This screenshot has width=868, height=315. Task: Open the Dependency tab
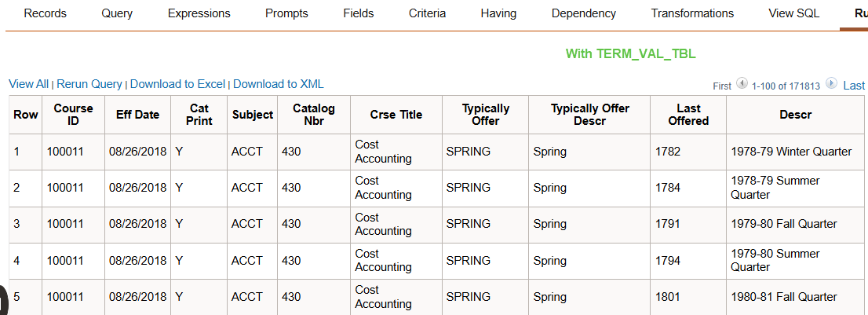coord(584,13)
